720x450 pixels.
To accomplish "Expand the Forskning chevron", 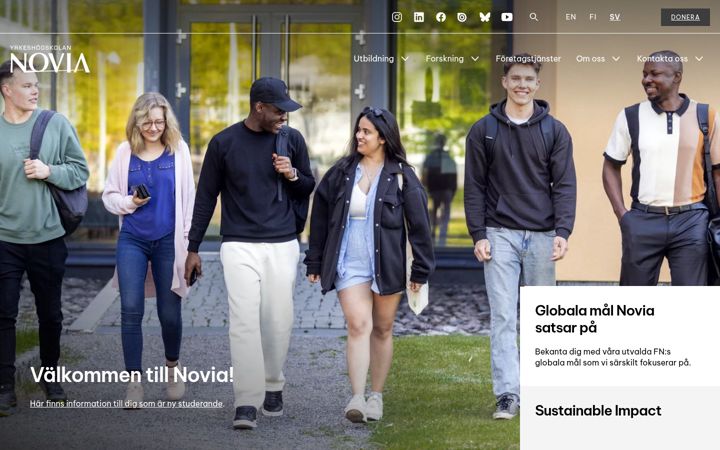I will point(475,59).
